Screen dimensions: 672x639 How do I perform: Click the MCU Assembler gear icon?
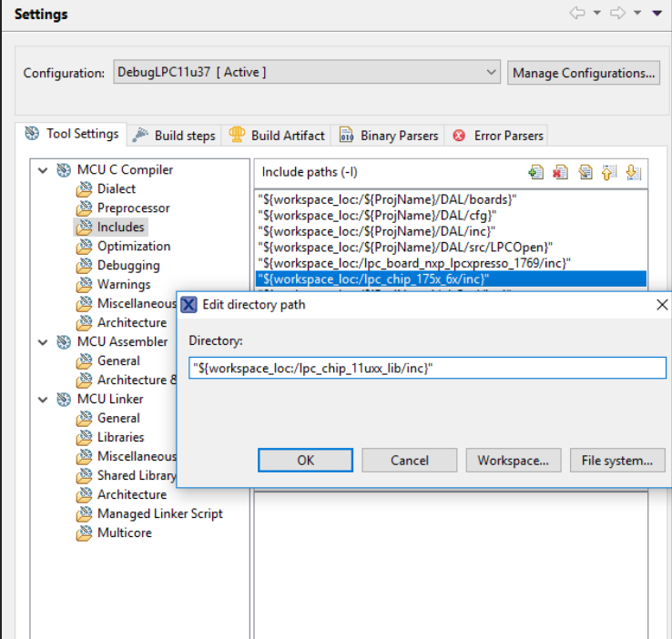[64, 342]
